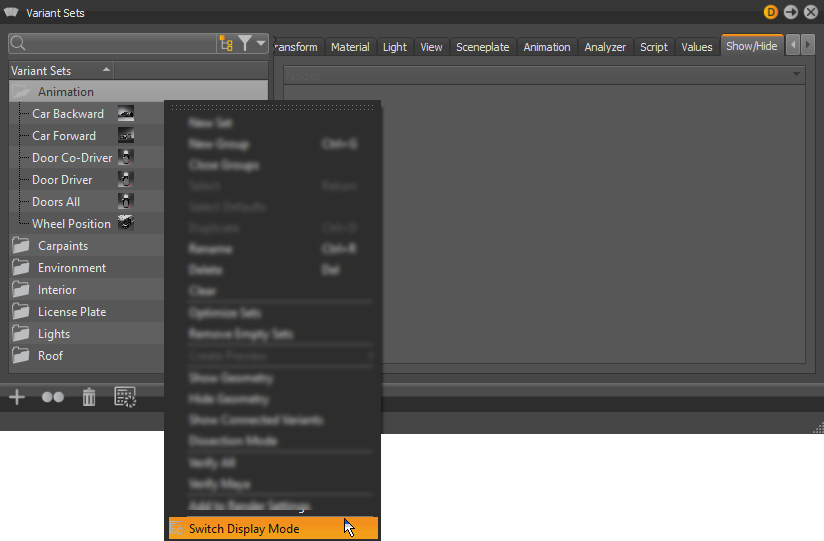Open the Nodes dropdown

coord(544,75)
